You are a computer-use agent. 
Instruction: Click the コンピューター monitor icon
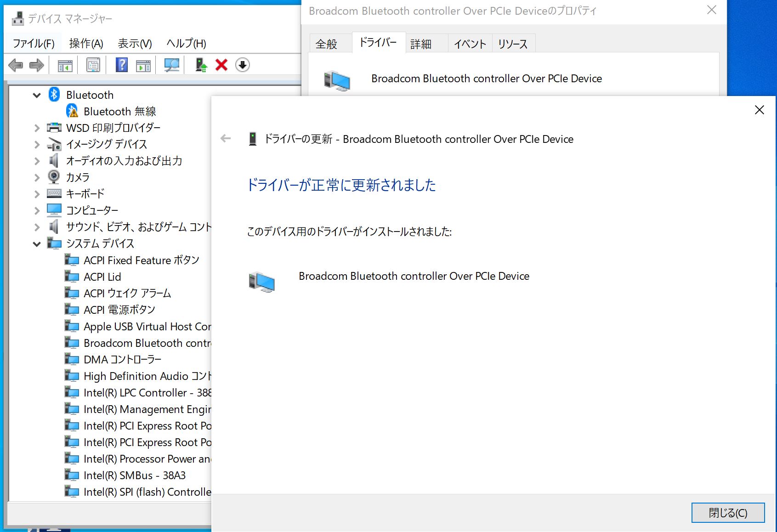(54, 210)
